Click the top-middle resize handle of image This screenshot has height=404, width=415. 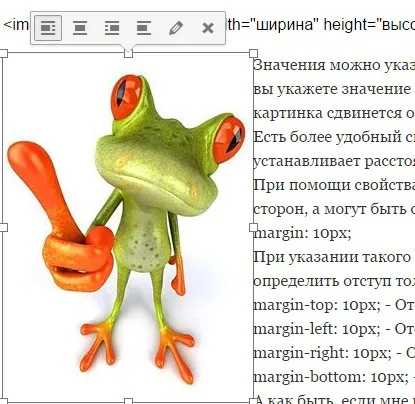coord(128,53)
